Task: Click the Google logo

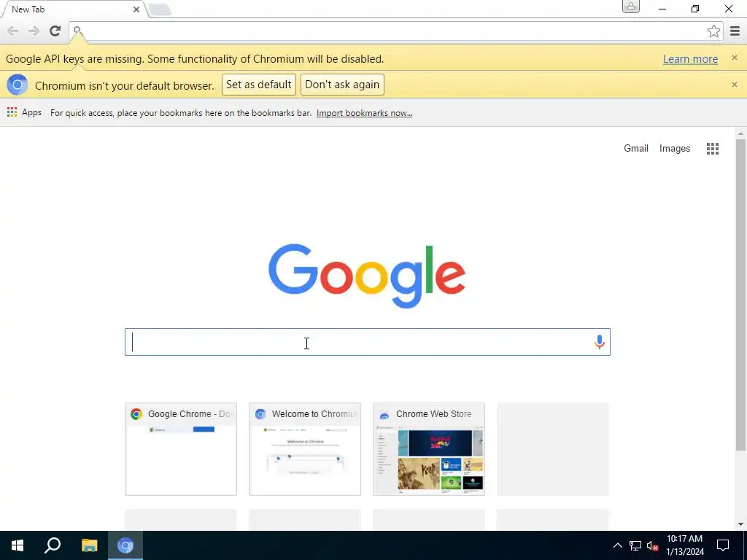Action: (x=367, y=276)
